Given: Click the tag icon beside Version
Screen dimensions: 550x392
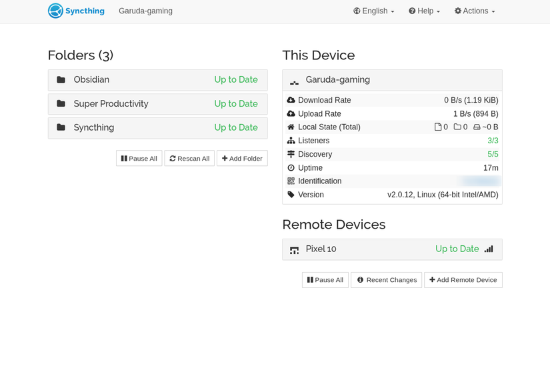Looking at the screenshot, I should [x=291, y=195].
